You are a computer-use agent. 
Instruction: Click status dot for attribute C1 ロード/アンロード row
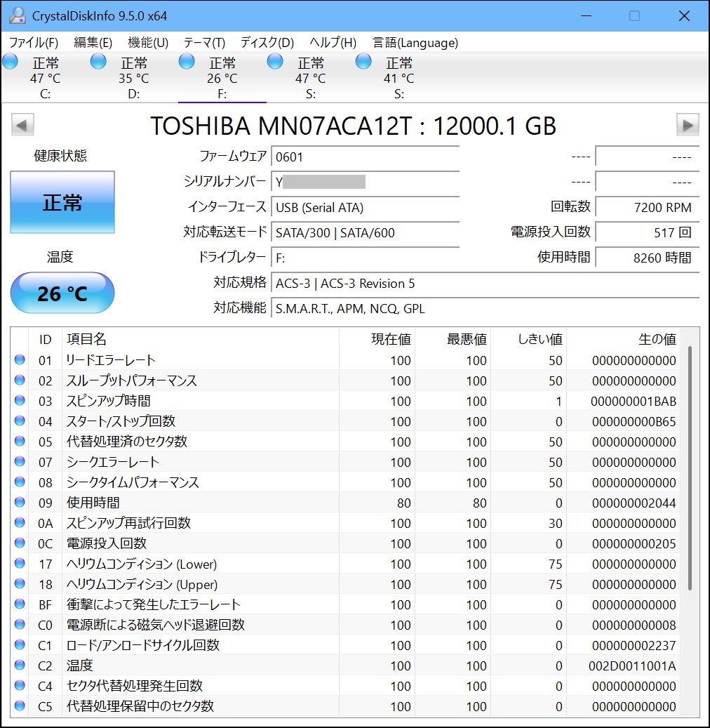(x=20, y=644)
